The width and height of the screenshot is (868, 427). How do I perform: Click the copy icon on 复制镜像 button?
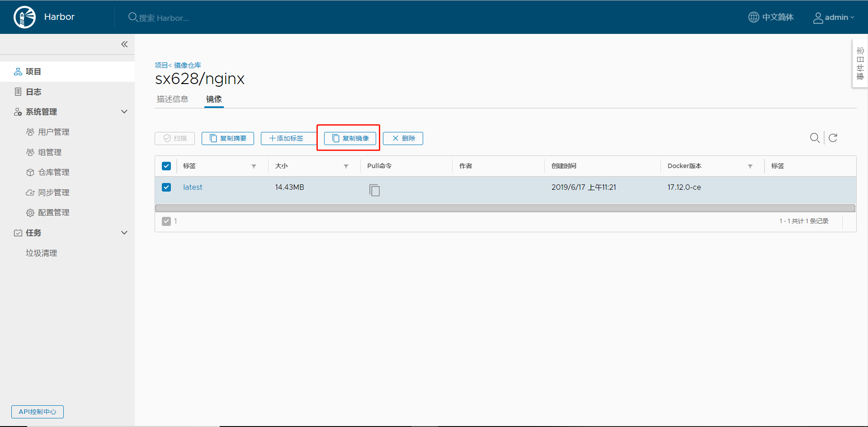tap(335, 138)
